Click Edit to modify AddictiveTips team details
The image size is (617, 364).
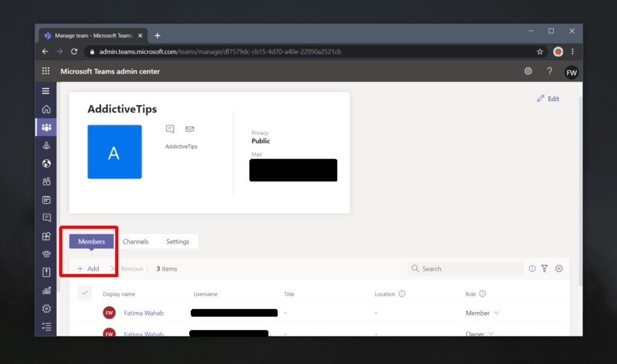click(x=548, y=98)
